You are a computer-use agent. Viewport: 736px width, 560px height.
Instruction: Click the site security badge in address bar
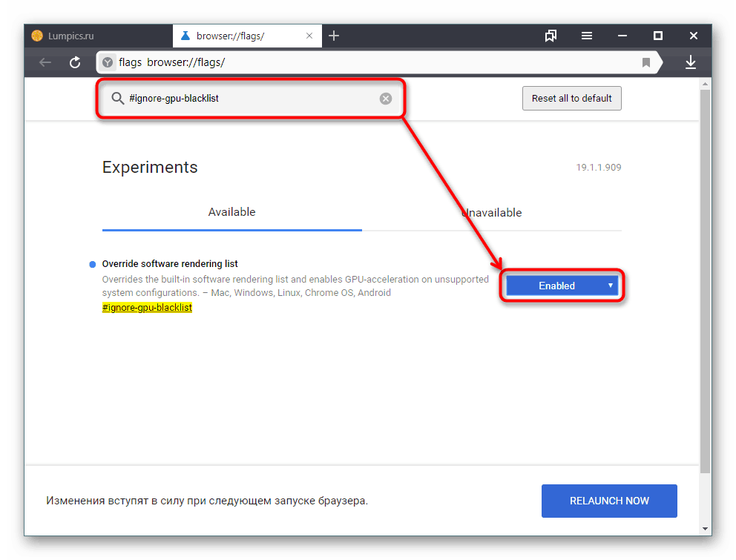coord(108,62)
